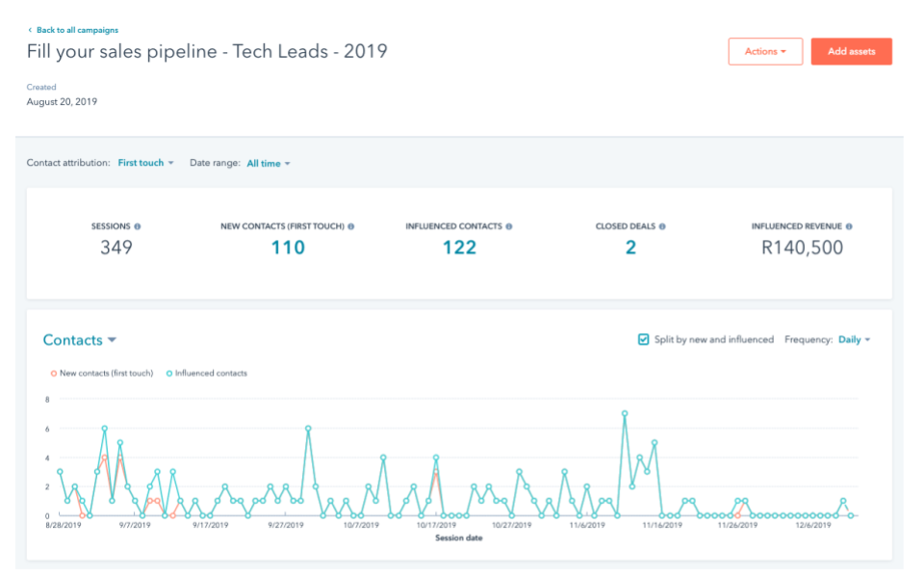
Task: Change the Daily frequency dropdown
Action: pyautogui.click(x=854, y=340)
